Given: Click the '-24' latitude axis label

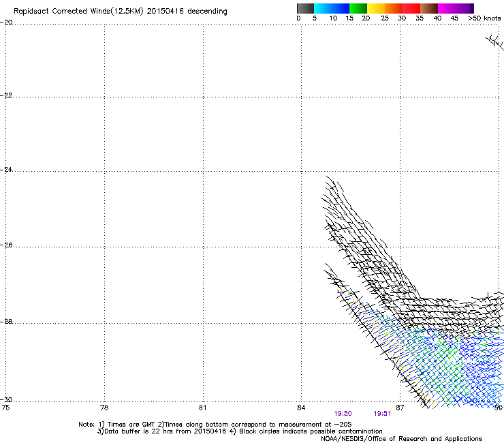Looking at the screenshot, I should pyautogui.click(x=6, y=169).
